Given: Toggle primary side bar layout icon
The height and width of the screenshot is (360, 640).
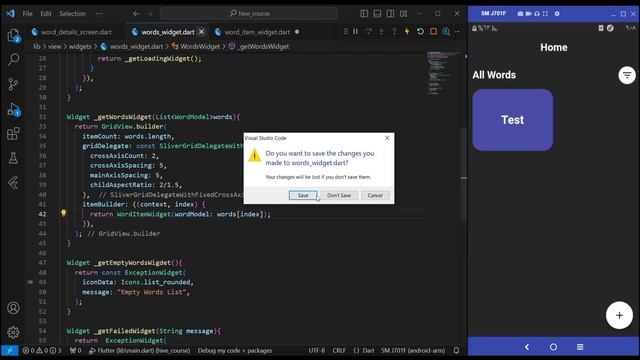Looking at the screenshot, I should point(364,13).
